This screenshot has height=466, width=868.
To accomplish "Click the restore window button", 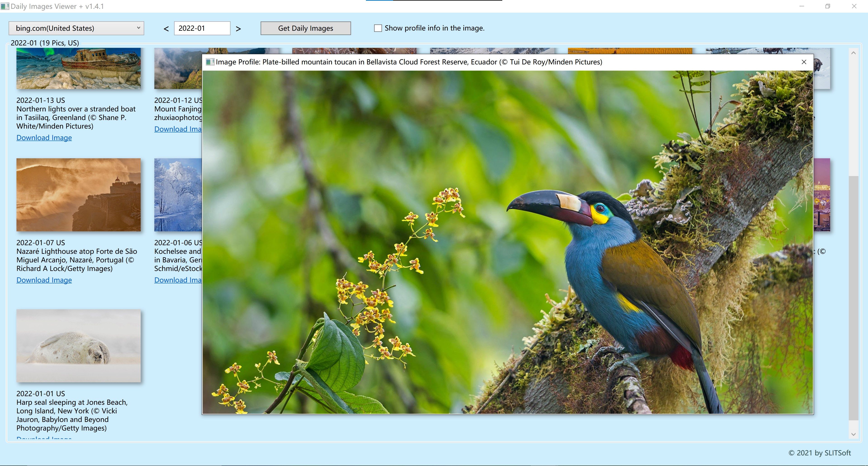I will pos(827,6).
